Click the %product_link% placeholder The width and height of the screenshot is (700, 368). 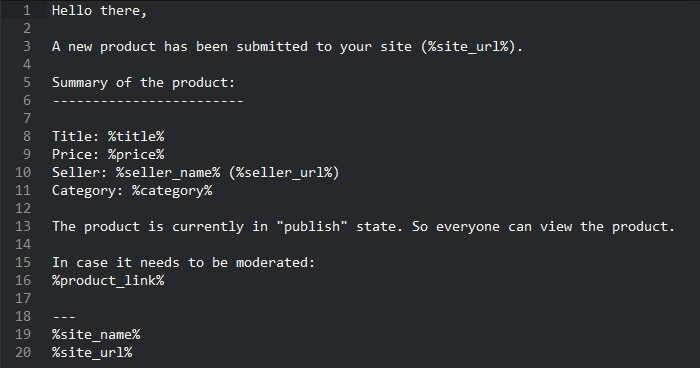tap(108, 280)
